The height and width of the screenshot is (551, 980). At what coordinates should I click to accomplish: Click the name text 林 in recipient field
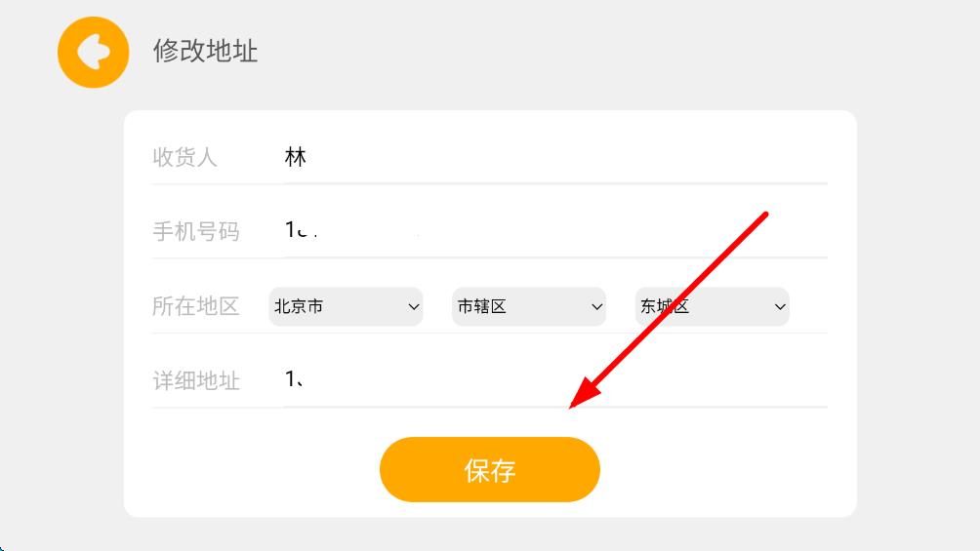(x=296, y=157)
